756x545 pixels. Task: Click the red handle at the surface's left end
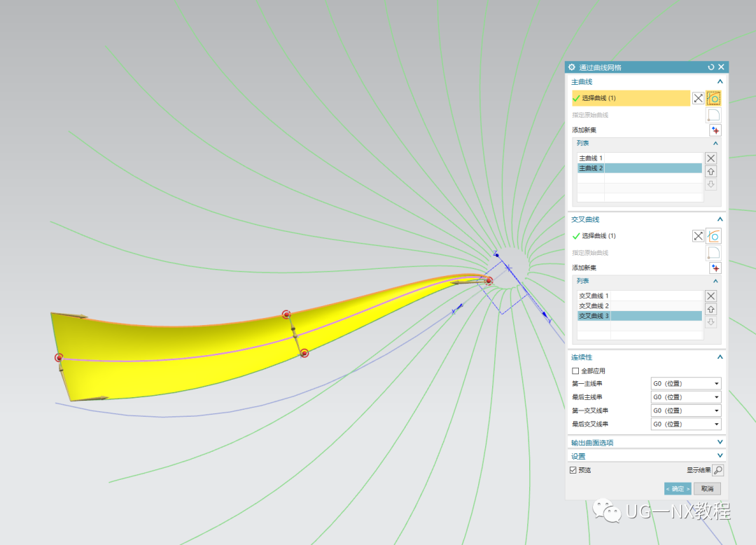click(59, 357)
